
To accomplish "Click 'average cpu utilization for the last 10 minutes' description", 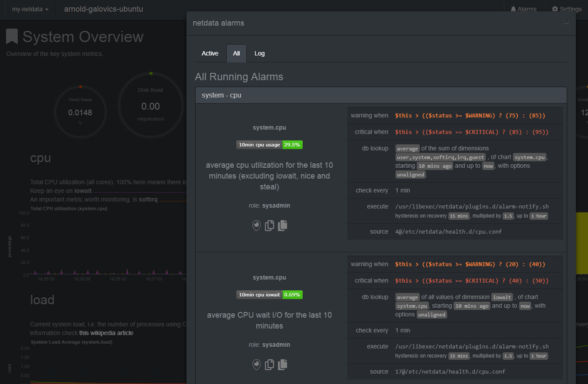I will point(269,176).
